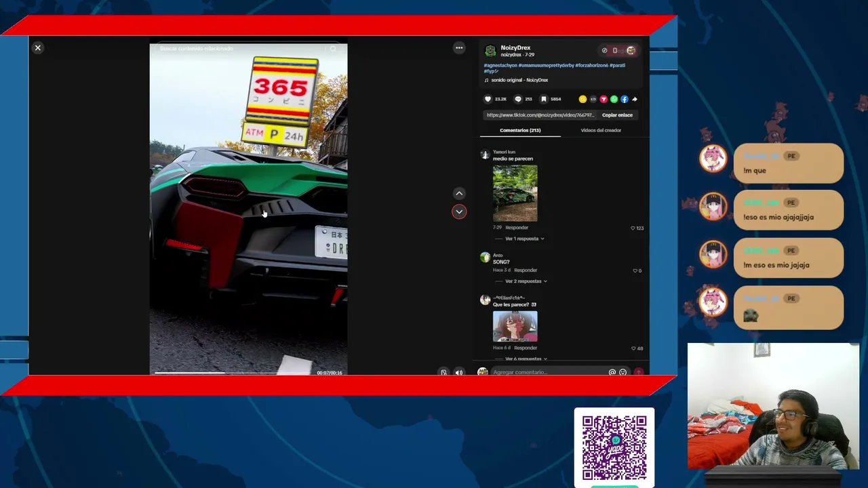This screenshot has width=868, height=488.
Task: Open NoizyDrex profile avatar
Action: 490,51
